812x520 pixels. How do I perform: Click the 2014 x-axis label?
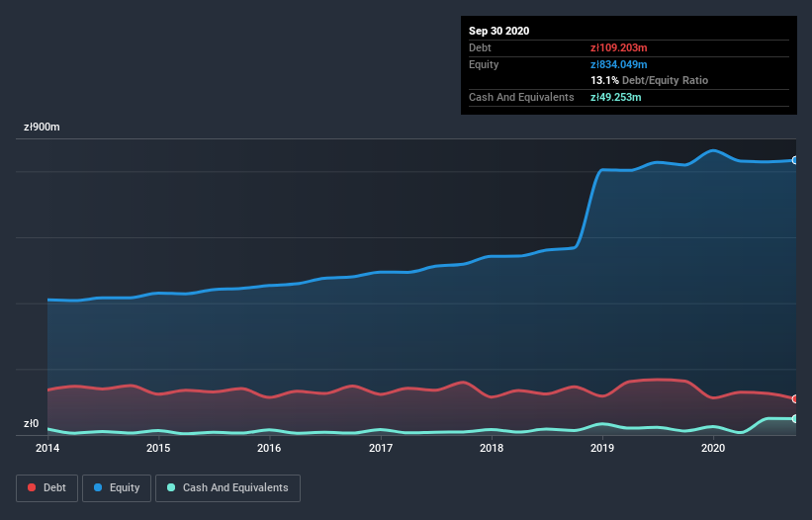[47, 448]
